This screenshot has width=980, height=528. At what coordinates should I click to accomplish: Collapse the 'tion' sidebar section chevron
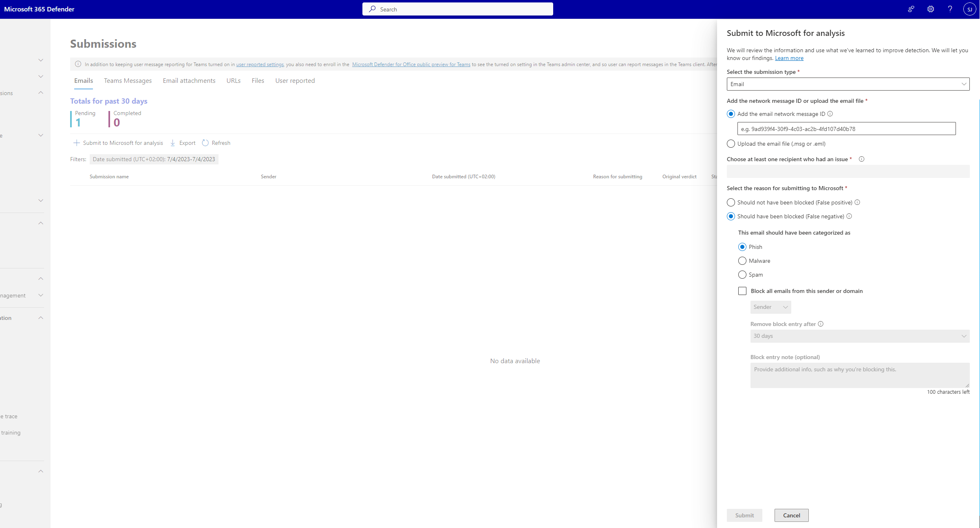pos(41,318)
